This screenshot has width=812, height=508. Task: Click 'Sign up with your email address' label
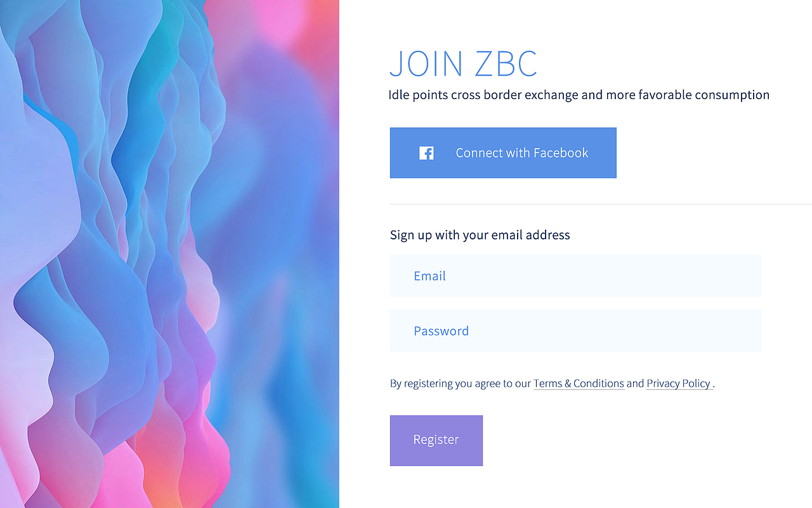tap(480, 235)
